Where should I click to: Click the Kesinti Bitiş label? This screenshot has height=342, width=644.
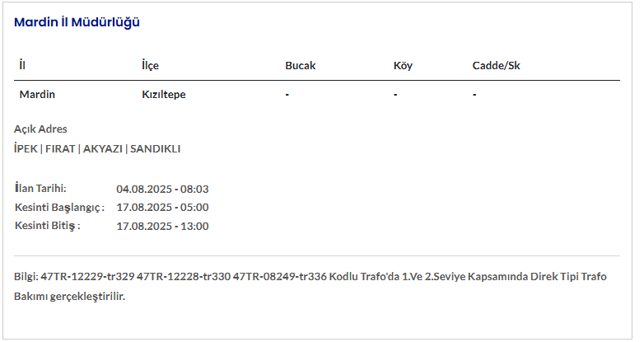pos(48,227)
